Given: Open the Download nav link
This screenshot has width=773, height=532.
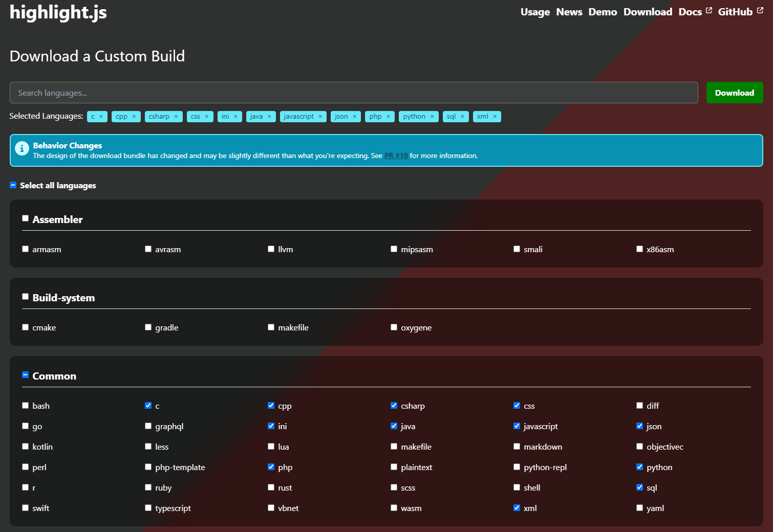Looking at the screenshot, I should pos(648,12).
